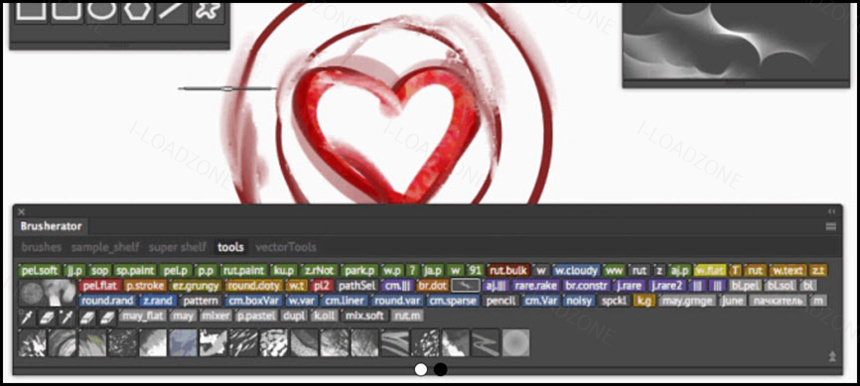Pick the blue-tinted brush thumbnail

[x=183, y=343]
